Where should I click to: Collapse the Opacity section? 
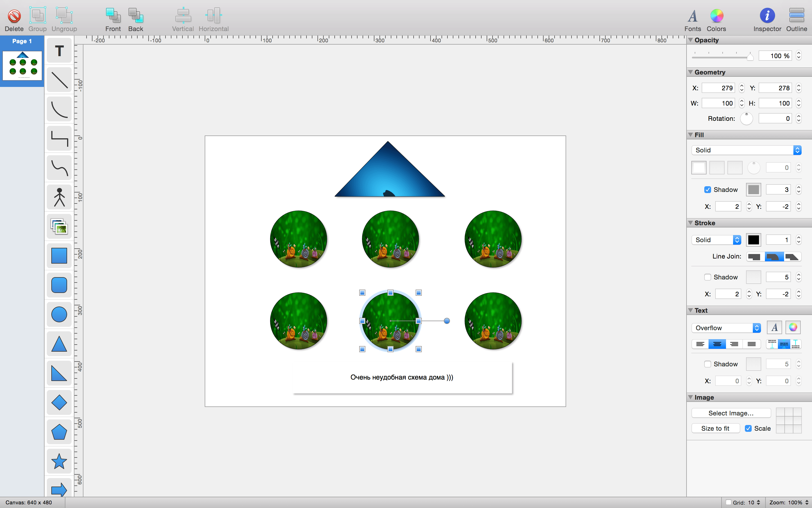(690, 40)
